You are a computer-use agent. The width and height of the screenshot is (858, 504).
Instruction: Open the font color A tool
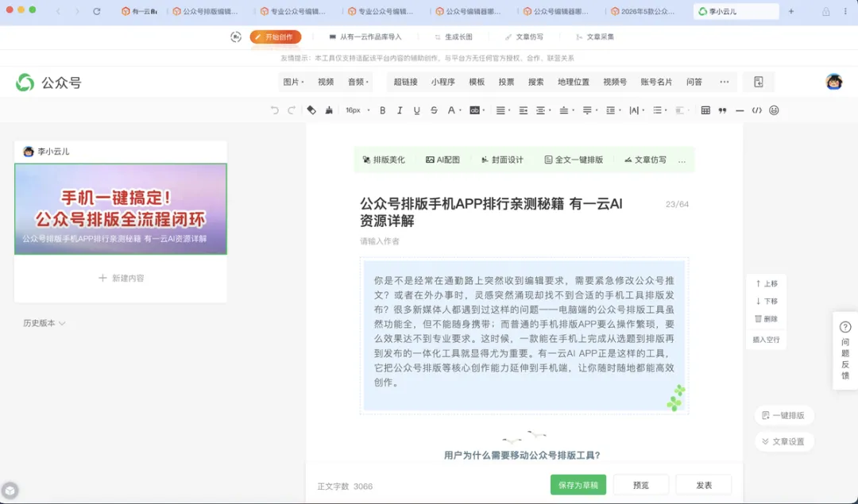click(x=451, y=110)
